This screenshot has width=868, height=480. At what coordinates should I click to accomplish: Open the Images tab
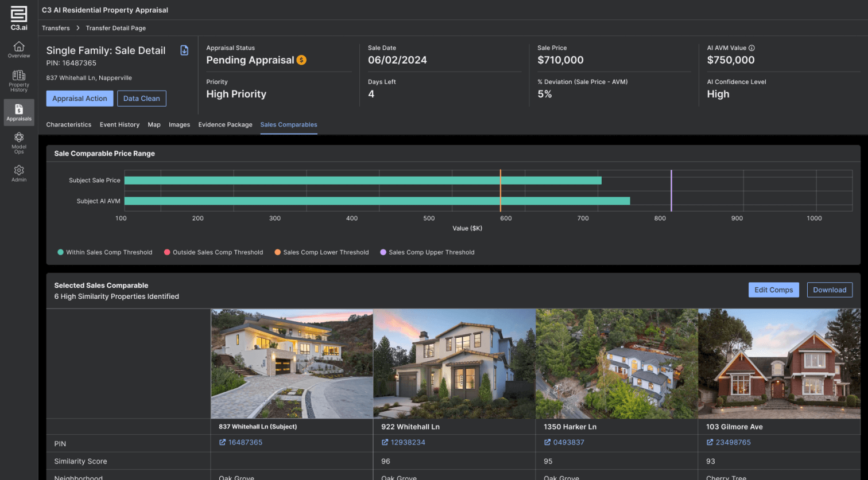(x=179, y=124)
